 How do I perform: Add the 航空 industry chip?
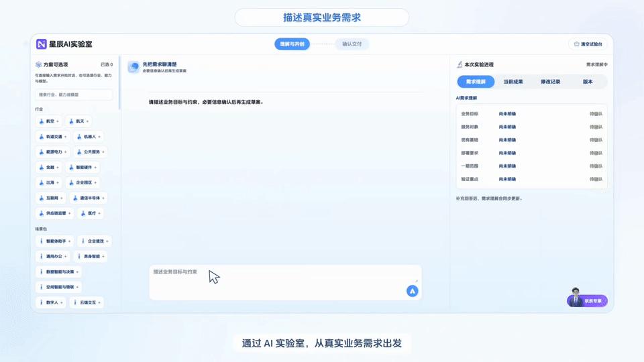49,121
